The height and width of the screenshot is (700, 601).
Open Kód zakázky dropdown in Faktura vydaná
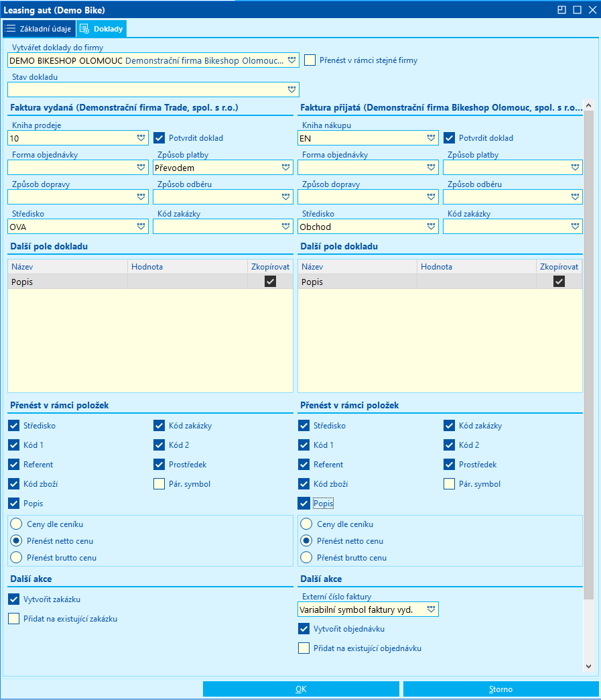click(x=286, y=227)
